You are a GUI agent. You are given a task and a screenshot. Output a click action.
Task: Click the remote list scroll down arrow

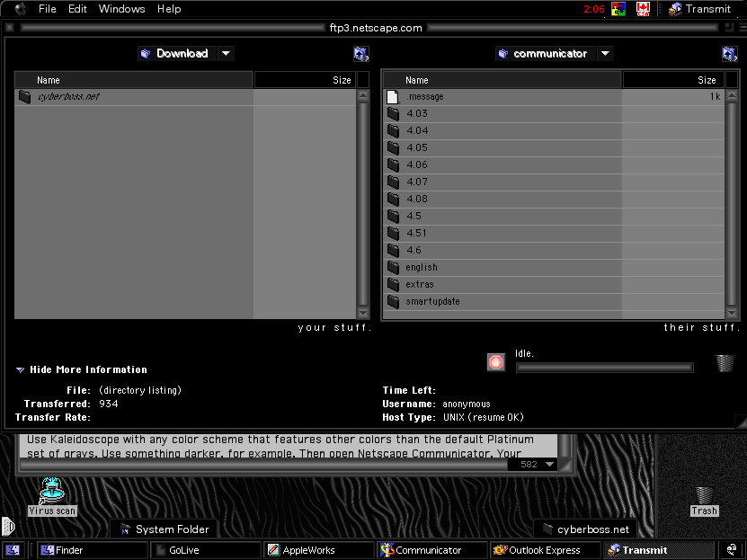tap(732, 313)
